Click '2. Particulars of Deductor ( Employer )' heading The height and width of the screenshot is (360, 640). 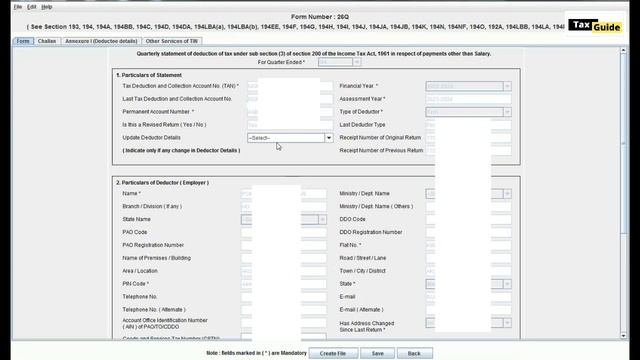tap(162, 183)
